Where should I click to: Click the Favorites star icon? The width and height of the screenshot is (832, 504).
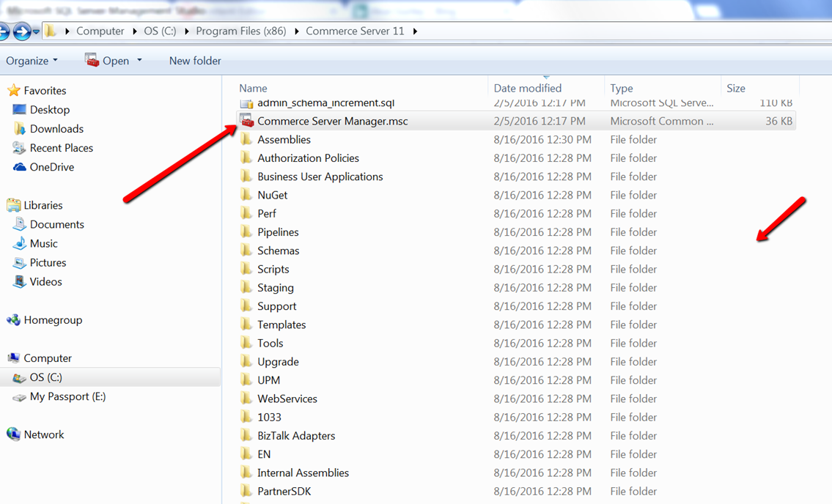14,91
